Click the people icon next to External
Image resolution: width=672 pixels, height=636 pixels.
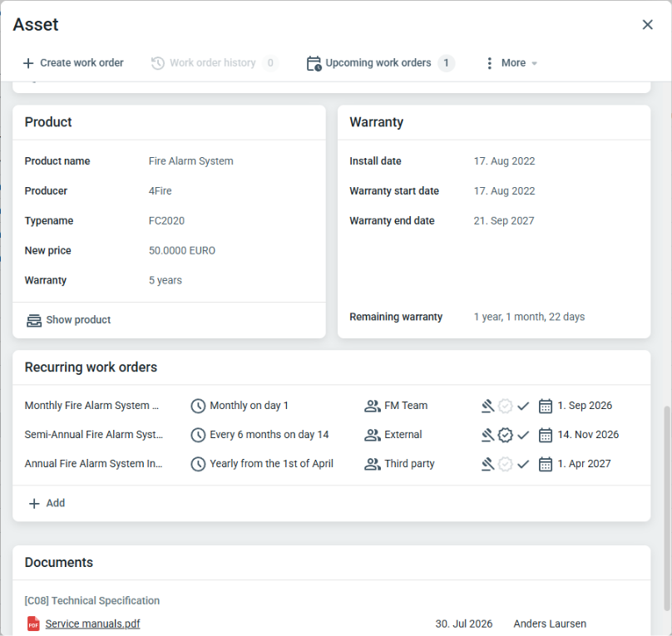click(373, 435)
